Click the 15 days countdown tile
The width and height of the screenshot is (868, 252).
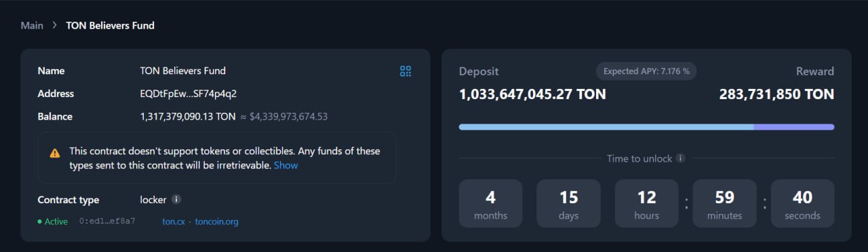coord(568,204)
